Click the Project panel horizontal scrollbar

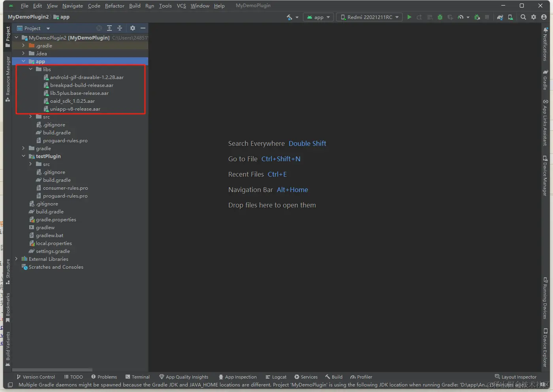pos(53,370)
